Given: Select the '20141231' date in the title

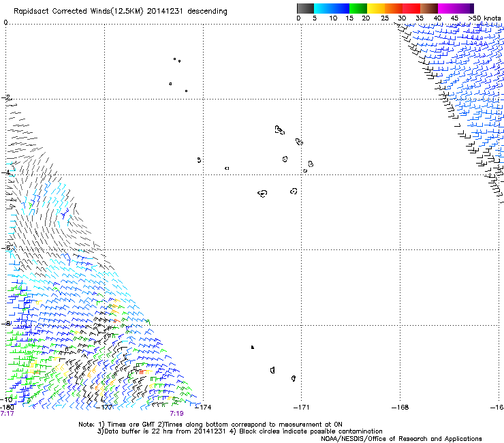Looking at the screenshot, I should click(x=165, y=11).
